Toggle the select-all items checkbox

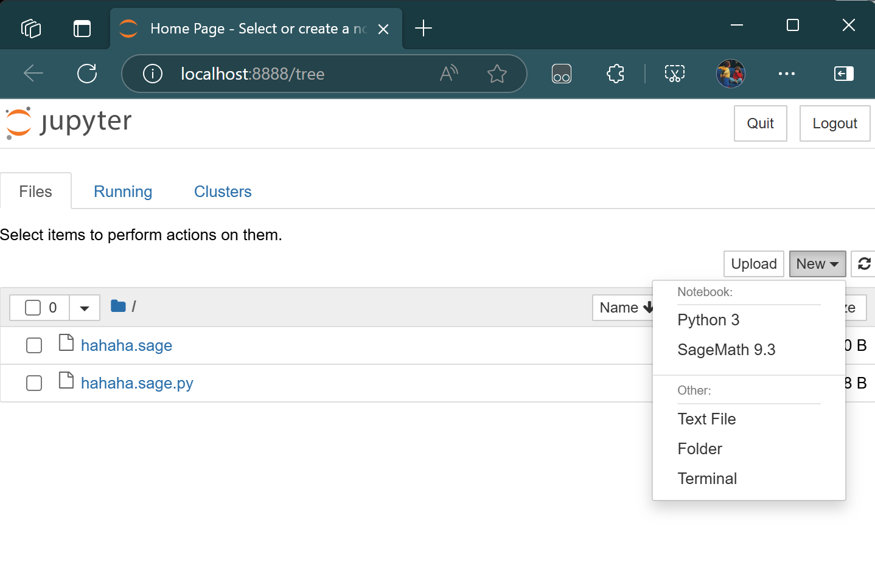[33, 308]
